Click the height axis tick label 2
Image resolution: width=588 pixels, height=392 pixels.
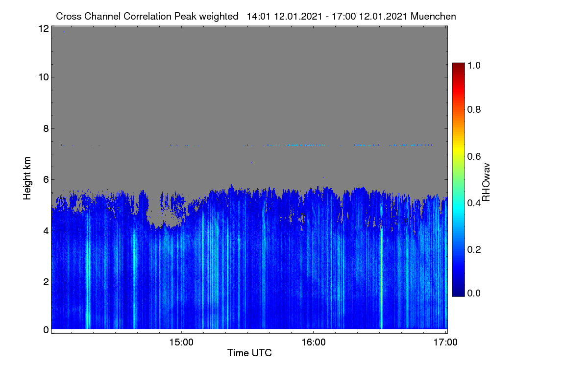pos(46,281)
